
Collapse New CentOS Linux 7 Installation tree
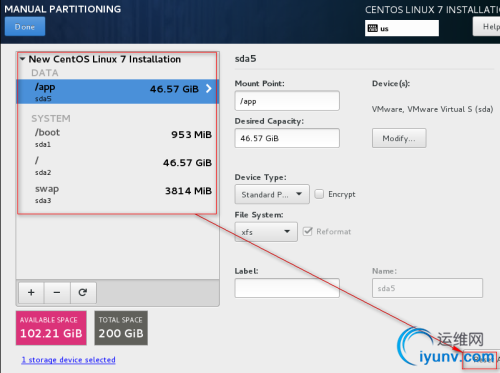coord(23,59)
